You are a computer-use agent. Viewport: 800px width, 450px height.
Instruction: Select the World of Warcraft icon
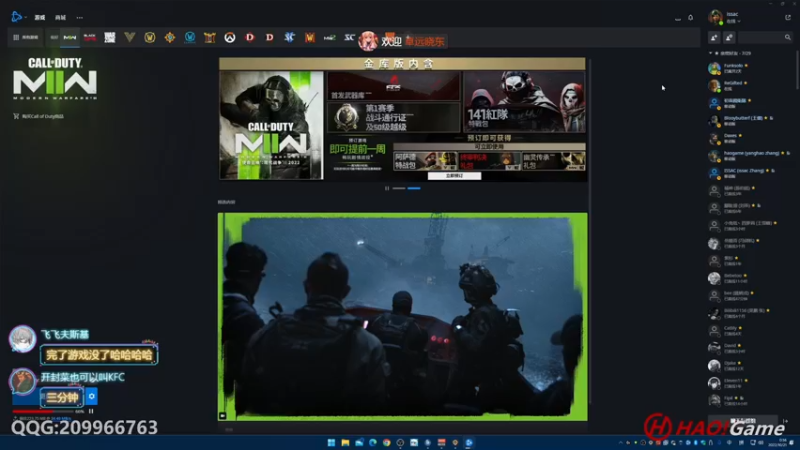coord(149,37)
